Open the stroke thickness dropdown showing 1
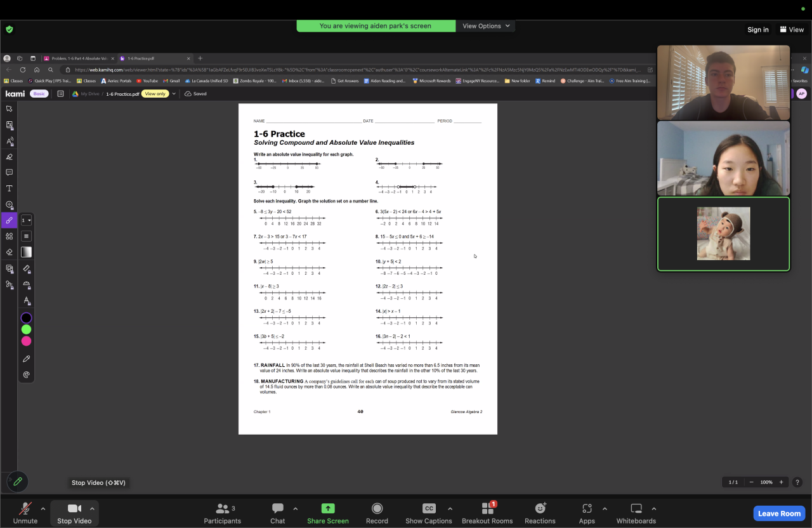This screenshot has width=812, height=528. coord(26,220)
